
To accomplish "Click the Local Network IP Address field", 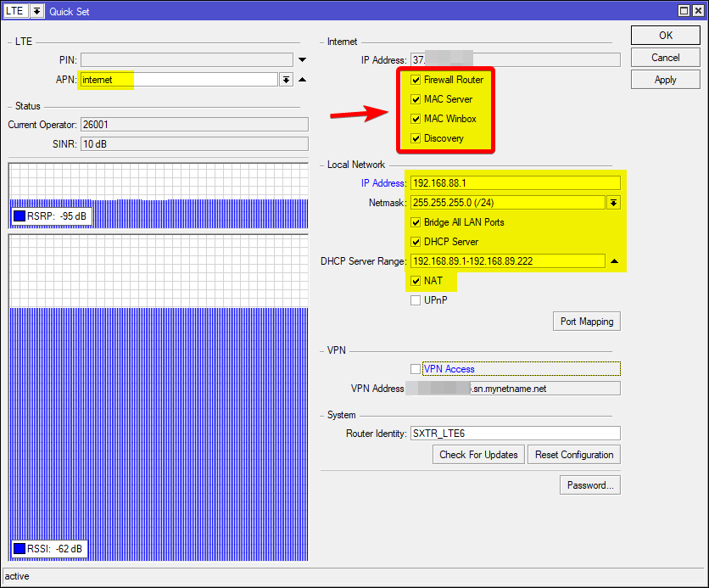I will 516,182.
